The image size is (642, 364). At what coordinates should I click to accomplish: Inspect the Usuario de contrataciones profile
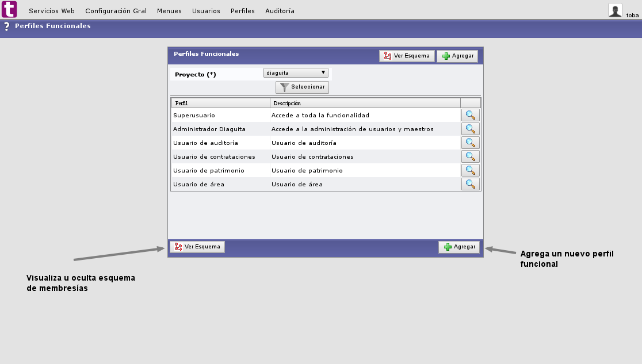(x=471, y=156)
